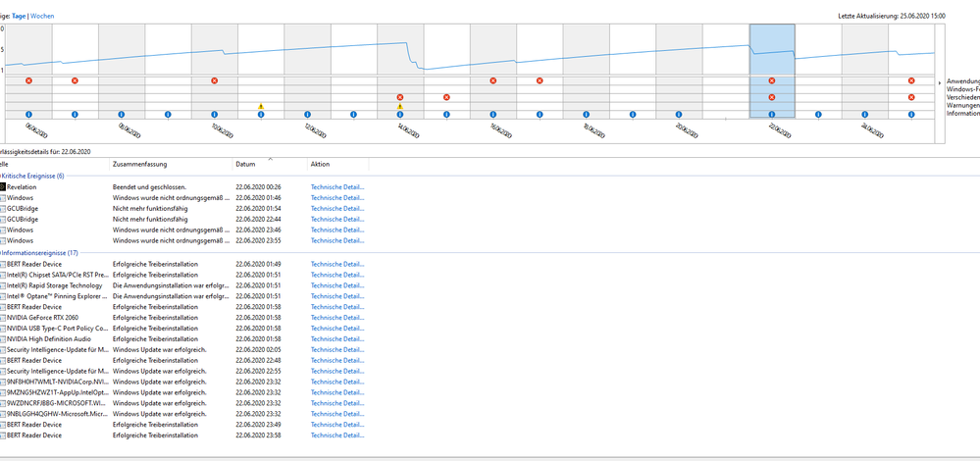980x461 pixels.
Task: Click the Aktion column header
Action: click(x=321, y=164)
